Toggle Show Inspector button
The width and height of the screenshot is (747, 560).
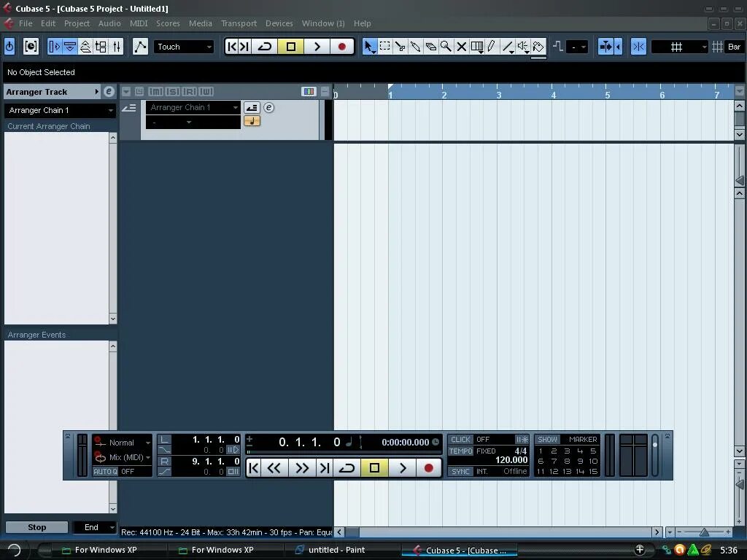54,47
